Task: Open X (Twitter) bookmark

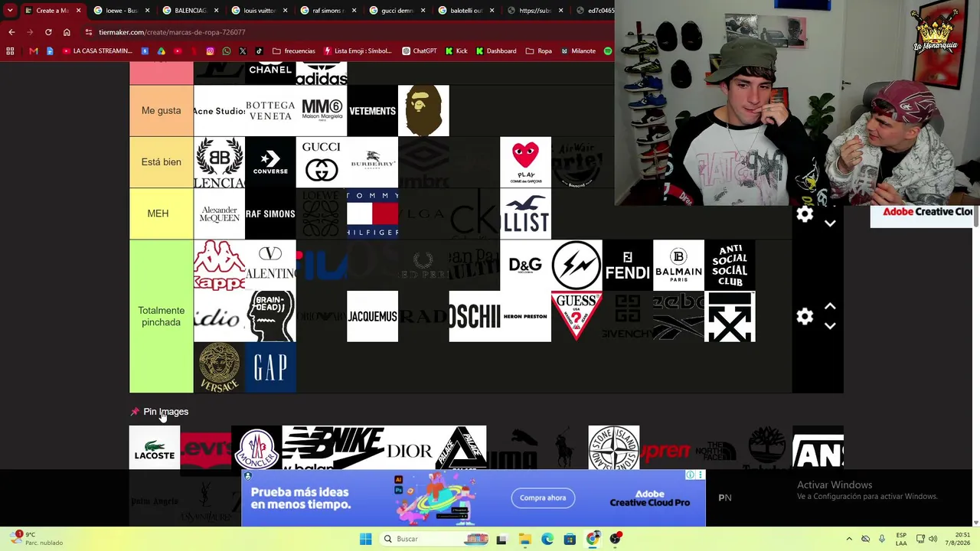Action: (243, 51)
